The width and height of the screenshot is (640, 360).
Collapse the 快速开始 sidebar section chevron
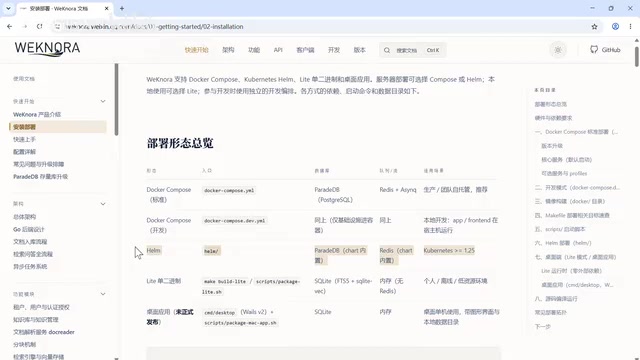pyautogui.click(x=103, y=101)
